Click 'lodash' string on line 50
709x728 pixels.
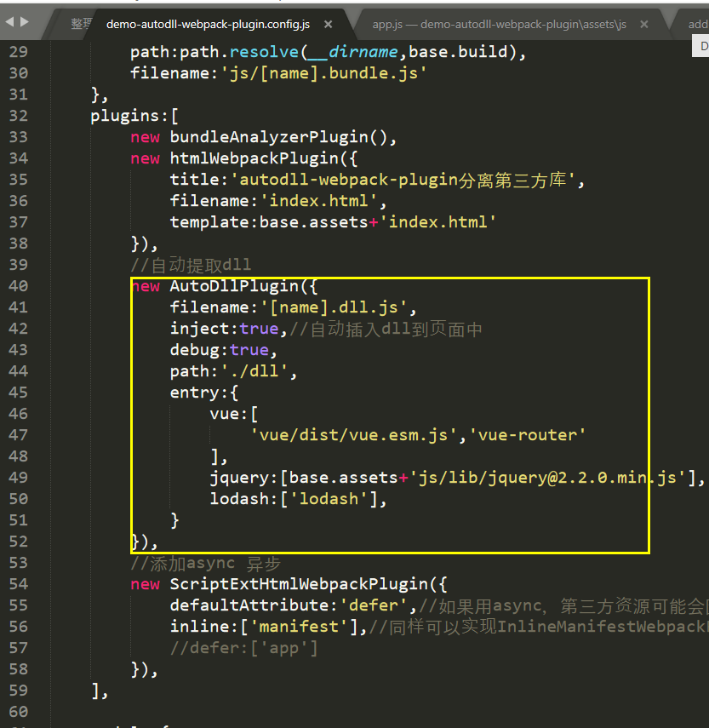pos(329,499)
